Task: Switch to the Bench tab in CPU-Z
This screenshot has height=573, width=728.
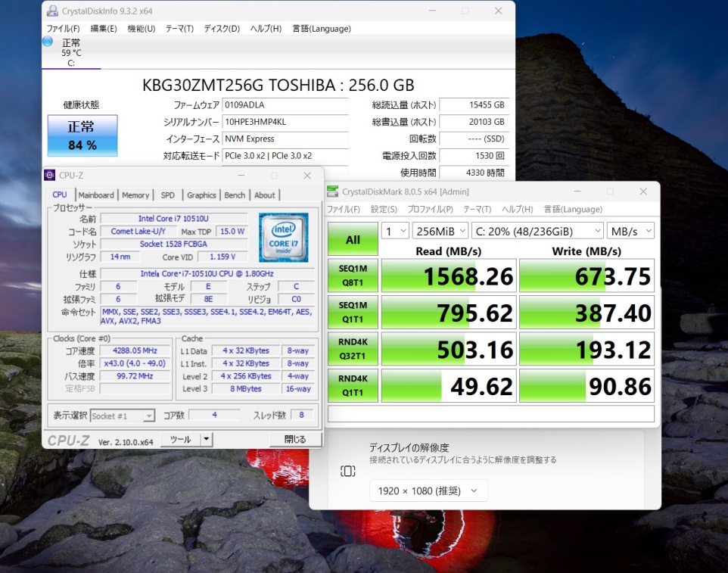Action: [x=235, y=195]
